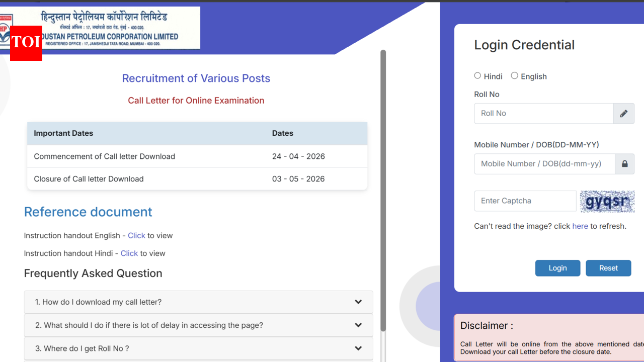644x362 pixels.
Task: Select the English language radio button
Action: (x=514, y=75)
